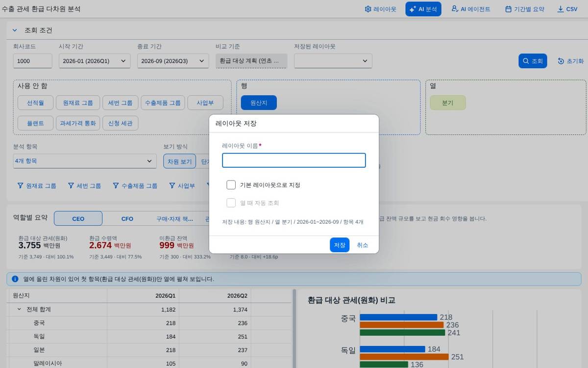Click the orange 251 bar for 독일
The height and width of the screenshot is (368, 588).
tap(404, 357)
